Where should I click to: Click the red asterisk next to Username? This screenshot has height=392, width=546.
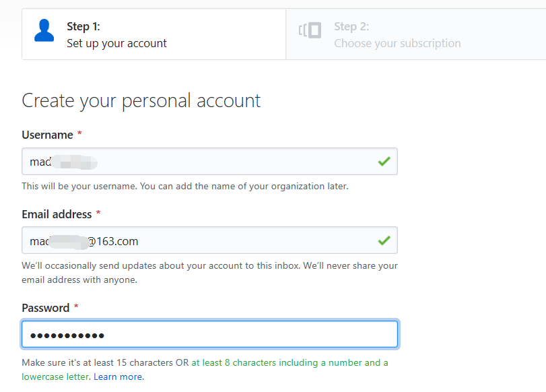pyautogui.click(x=79, y=133)
